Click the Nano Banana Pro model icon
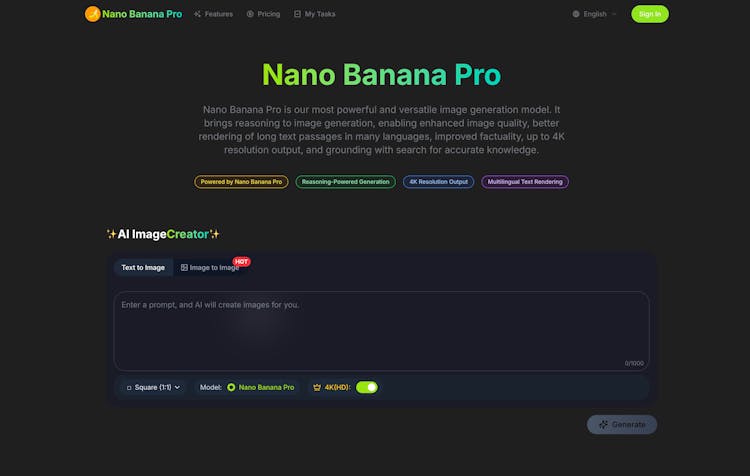Viewport: 750px width, 476px height. pyautogui.click(x=231, y=387)
